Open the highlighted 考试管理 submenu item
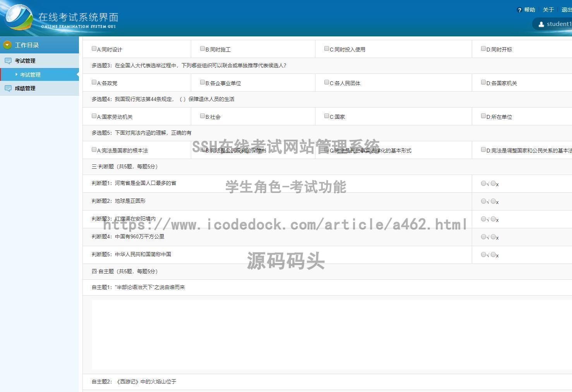 click(x=31, y=74)
